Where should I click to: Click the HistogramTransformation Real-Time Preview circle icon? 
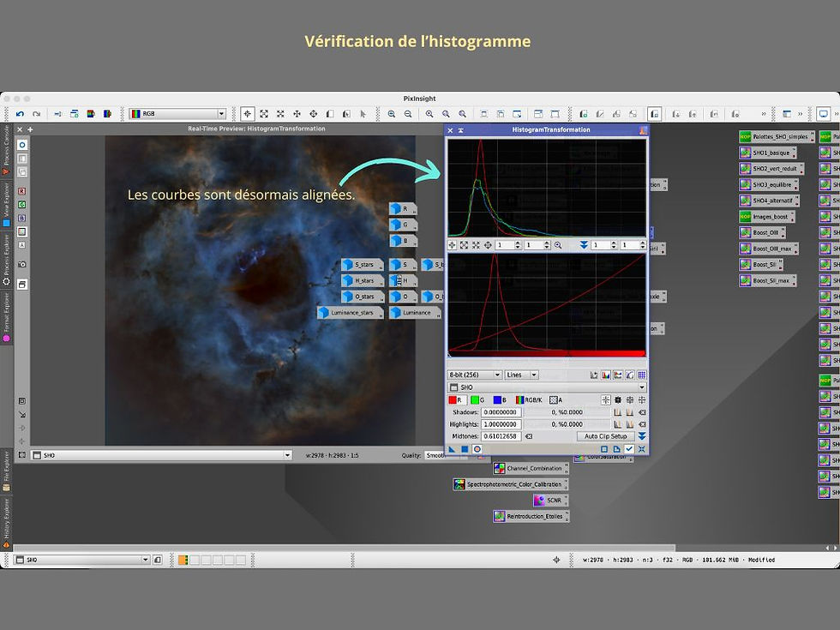[477, 449]
